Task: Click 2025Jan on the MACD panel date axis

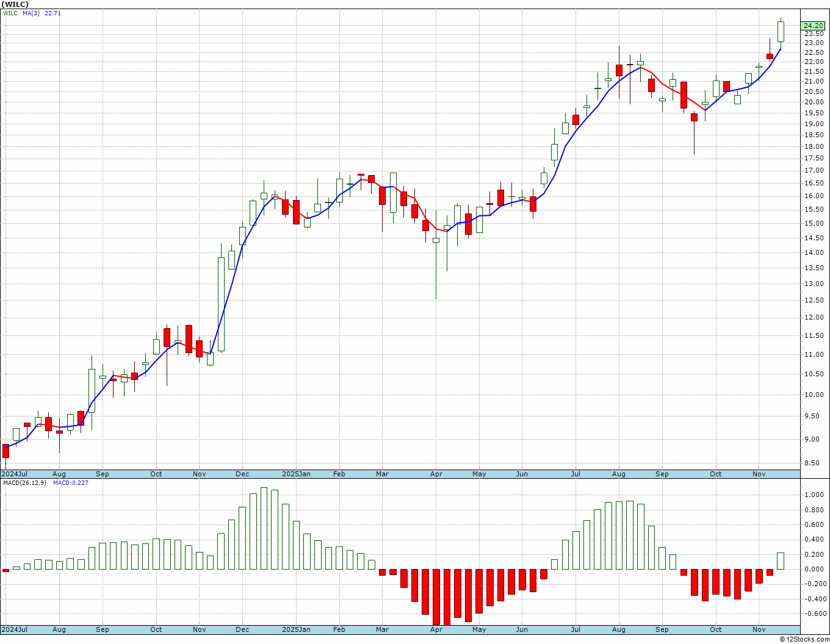Action: (296, 629)
